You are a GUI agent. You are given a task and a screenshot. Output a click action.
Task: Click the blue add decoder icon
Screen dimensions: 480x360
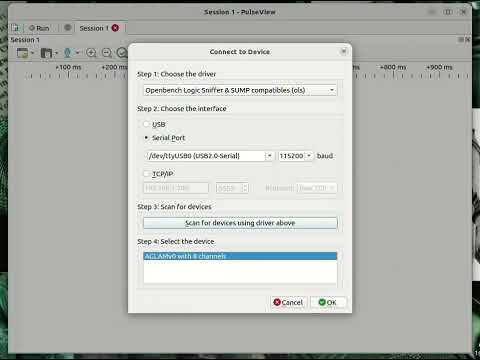pos(67,53)
